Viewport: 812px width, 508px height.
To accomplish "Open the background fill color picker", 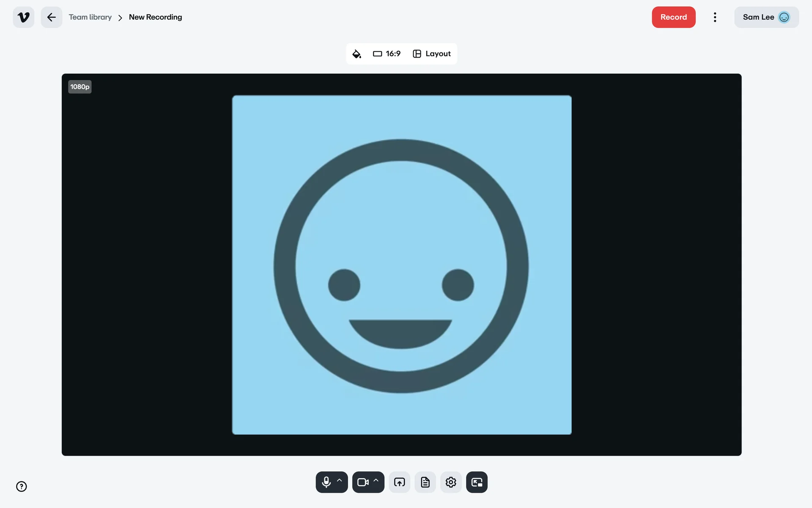I will (x=357, y=54).
